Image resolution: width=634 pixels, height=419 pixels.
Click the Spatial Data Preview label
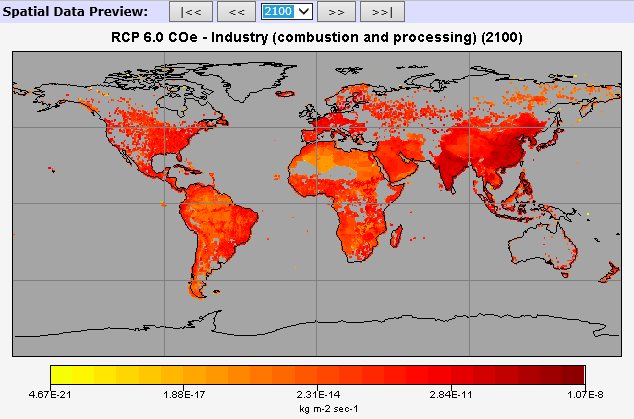(75, 12)
